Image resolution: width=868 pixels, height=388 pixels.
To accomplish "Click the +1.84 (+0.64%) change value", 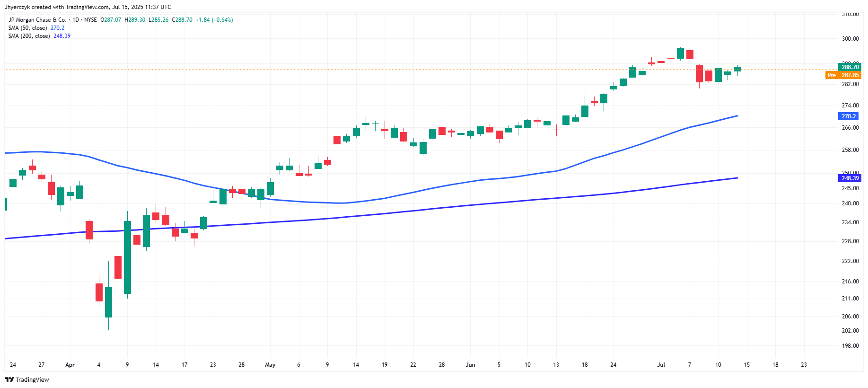I will coord(214,20).
